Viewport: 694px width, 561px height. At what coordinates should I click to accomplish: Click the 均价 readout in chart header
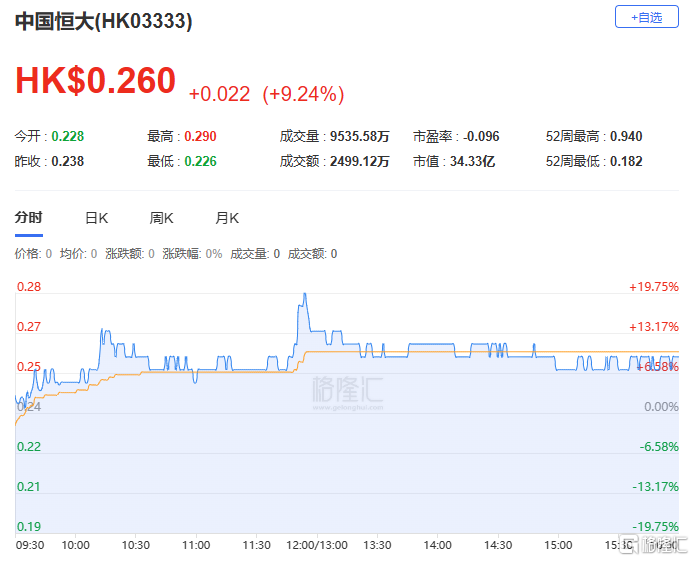(78, 254)
